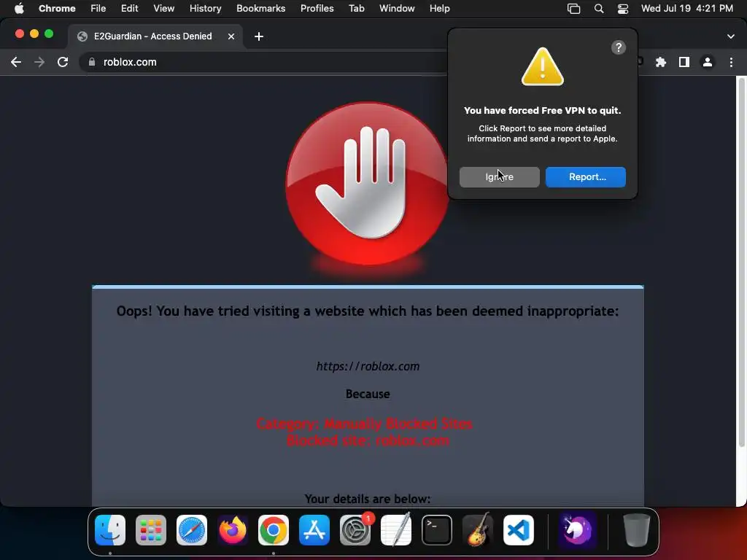Close the E2Guardian tab
This screenshot has width=747, height=560.
(231, 36)
